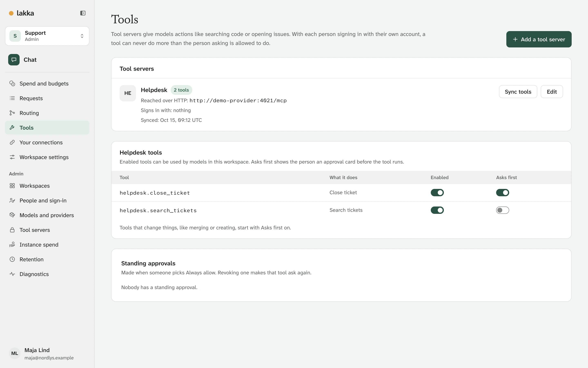This screenshot has width=588, height=368.
Task: Open Routing in the sidebar
Action: (47, 113)
